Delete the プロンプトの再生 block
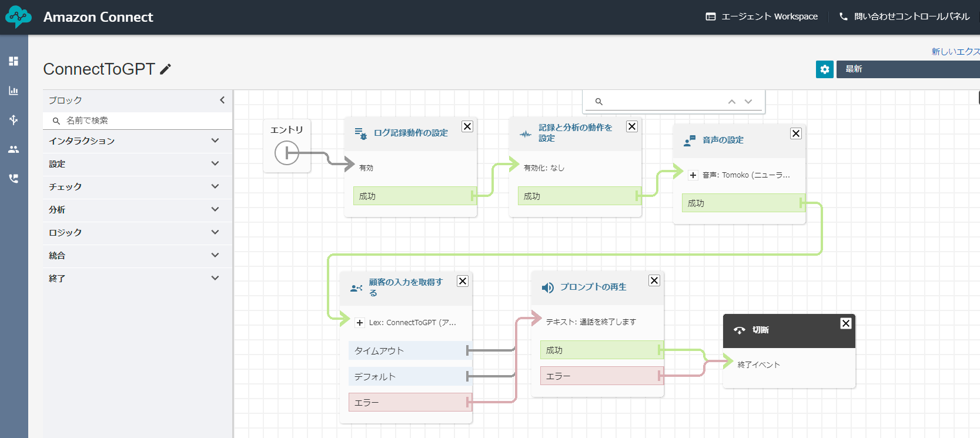 [654, 280]
